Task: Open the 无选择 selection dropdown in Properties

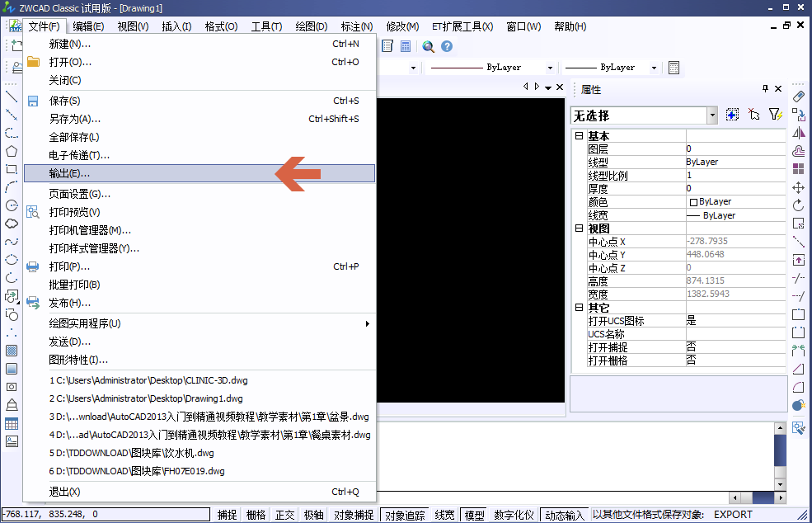Action: [714, 115]
